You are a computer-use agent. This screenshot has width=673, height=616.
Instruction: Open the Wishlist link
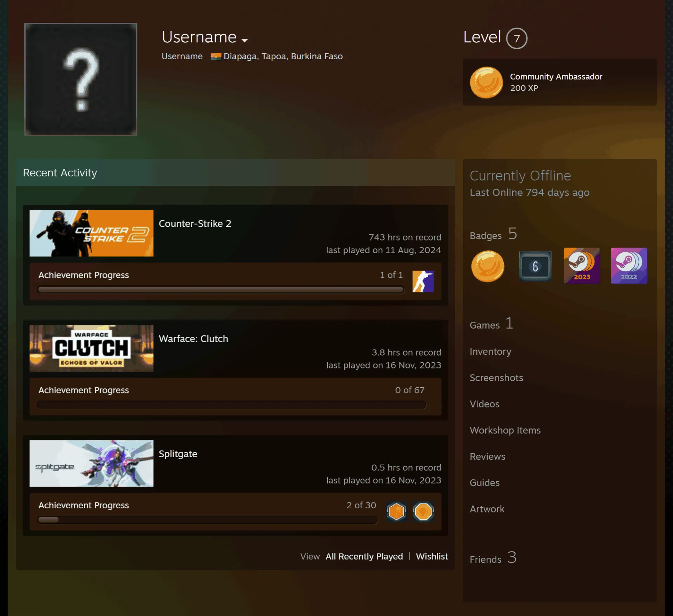[x=432, y=556]
